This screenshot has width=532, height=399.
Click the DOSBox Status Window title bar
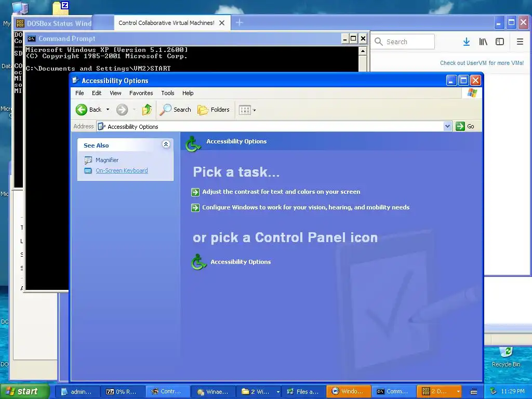click(54, 23)
